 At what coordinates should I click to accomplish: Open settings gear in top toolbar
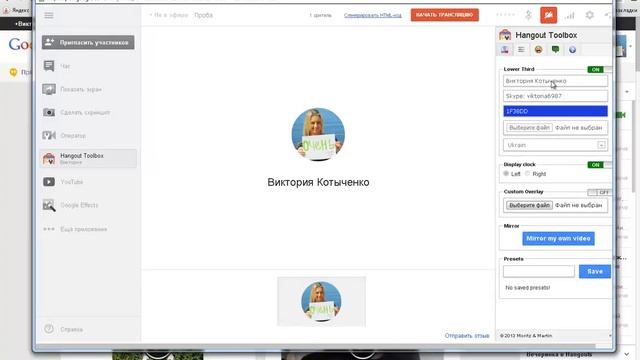point(589,16)
